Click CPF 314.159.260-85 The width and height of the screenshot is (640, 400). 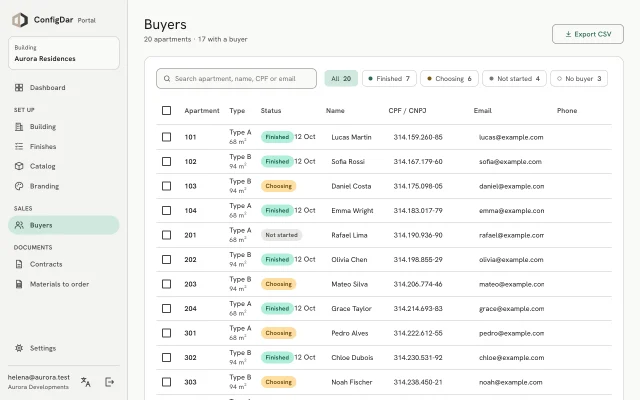[418, 137]
